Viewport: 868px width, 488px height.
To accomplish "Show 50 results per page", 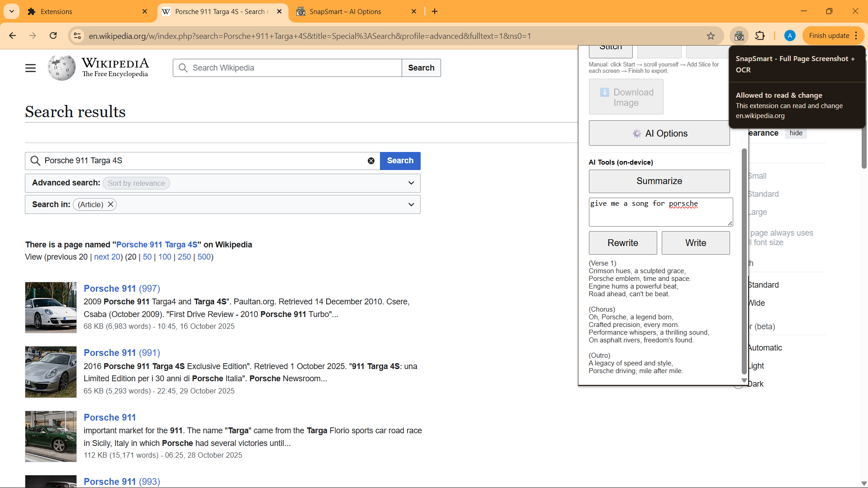I will 147,257.
